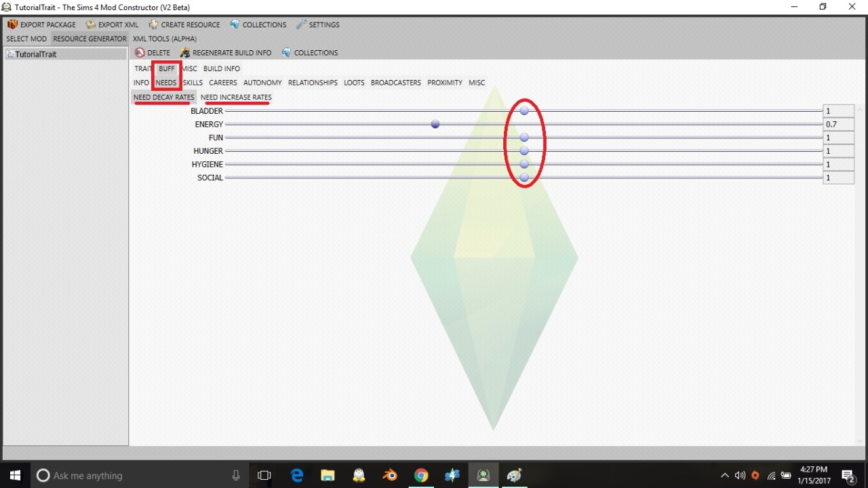The height and width of the screenshot is (488, 868).
Task: Open Blender from the taskbar
Action: pos(389,475)
